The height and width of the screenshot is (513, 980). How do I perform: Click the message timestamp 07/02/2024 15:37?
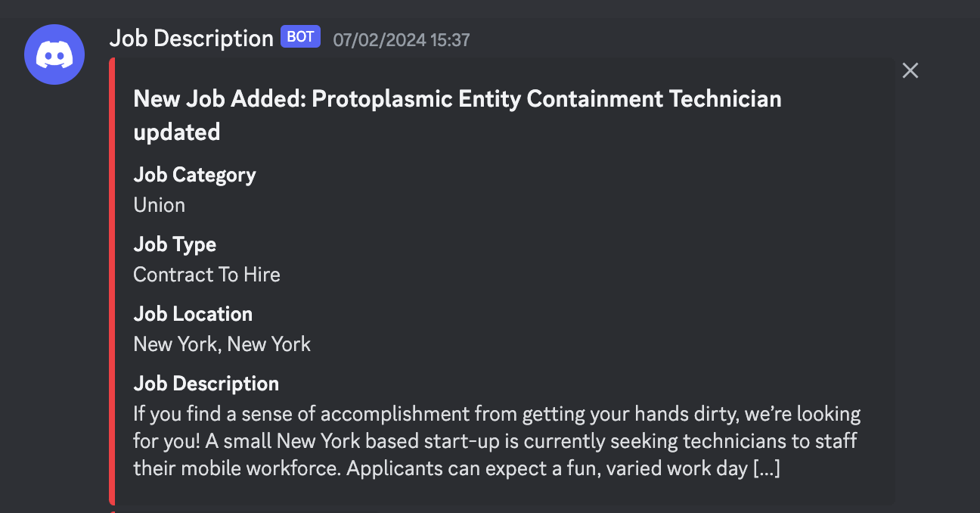tap(401, 40)
